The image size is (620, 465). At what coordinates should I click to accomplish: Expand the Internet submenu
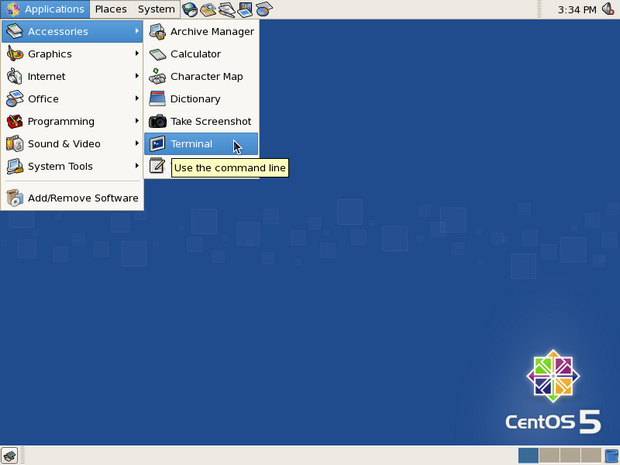click(72, 76)
